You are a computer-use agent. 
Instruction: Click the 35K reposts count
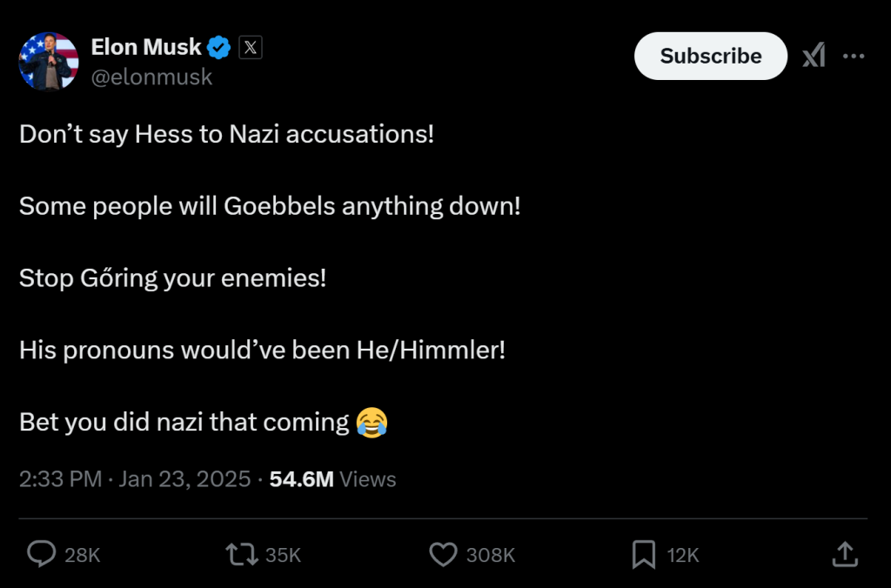click(x=283, y=555)
